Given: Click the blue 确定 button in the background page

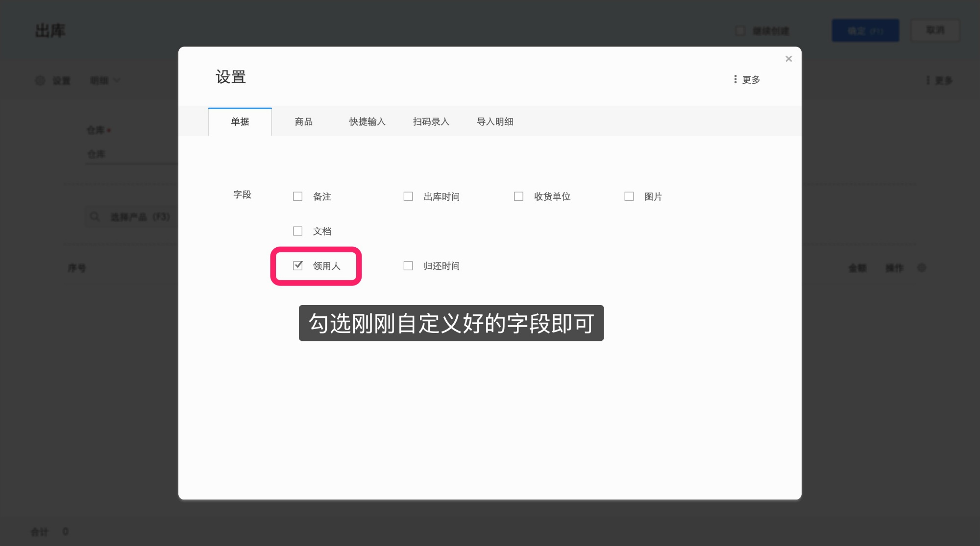Looking at the screenshot, I should click(x=865, y=30).
